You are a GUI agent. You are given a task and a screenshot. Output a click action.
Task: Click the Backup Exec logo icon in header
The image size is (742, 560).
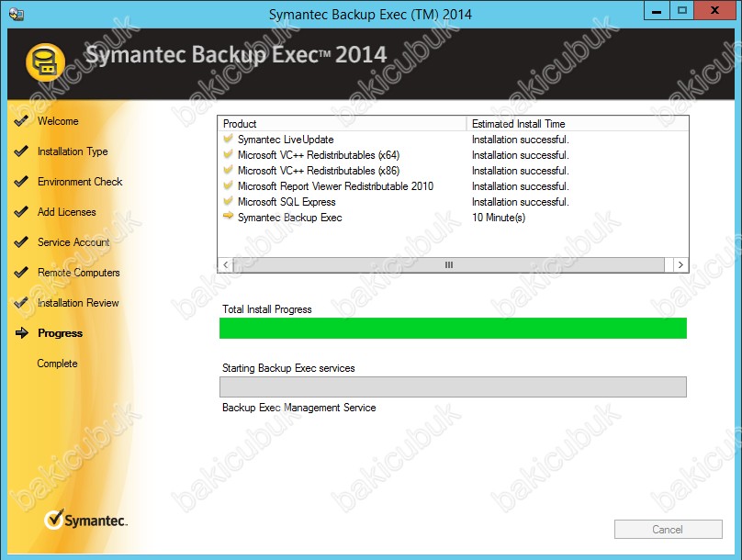pyautogui.click(x=45, y=62)
